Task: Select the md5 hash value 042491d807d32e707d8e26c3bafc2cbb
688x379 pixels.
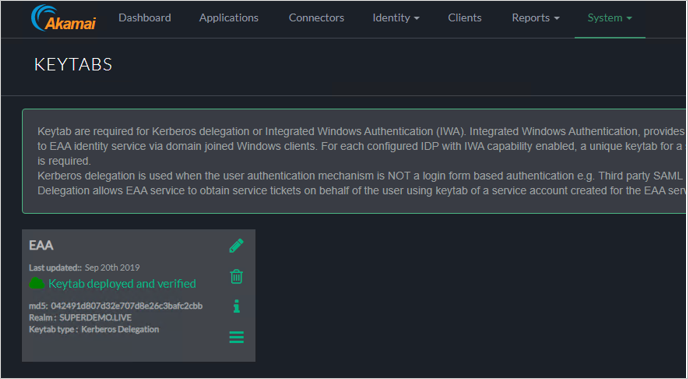Action: point(126,306)
